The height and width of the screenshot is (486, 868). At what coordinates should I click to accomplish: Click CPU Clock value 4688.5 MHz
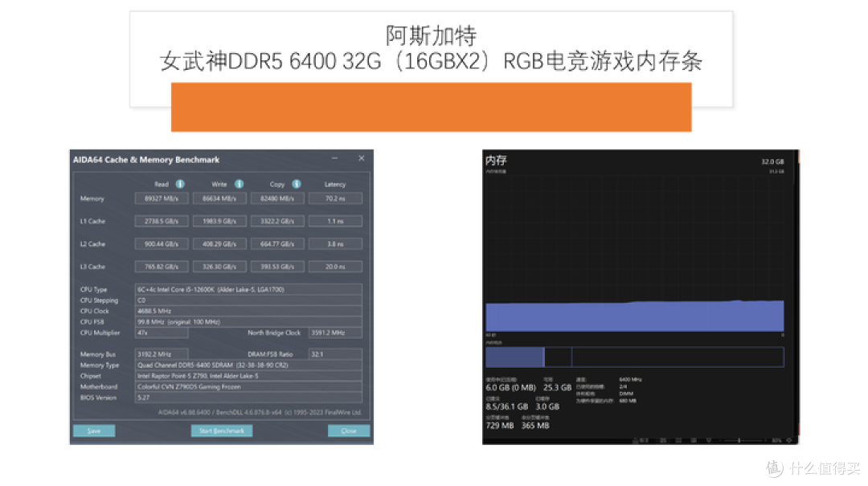coord(248,311)
